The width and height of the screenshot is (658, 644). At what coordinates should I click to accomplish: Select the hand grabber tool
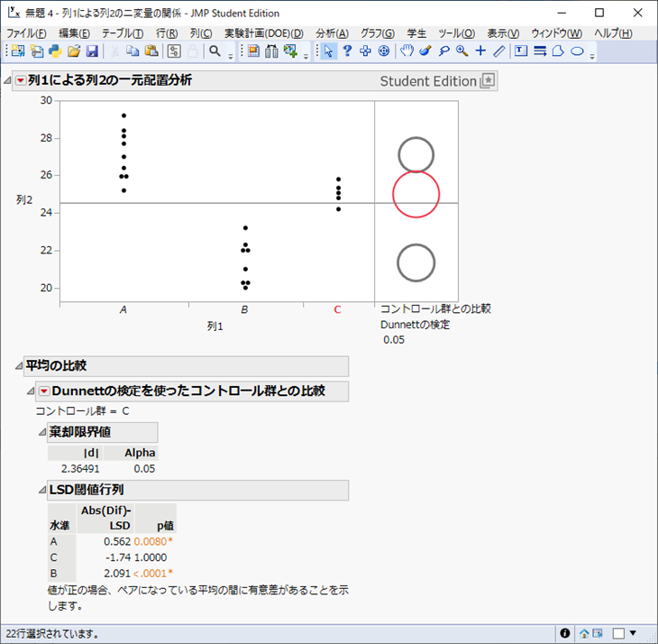407,51
